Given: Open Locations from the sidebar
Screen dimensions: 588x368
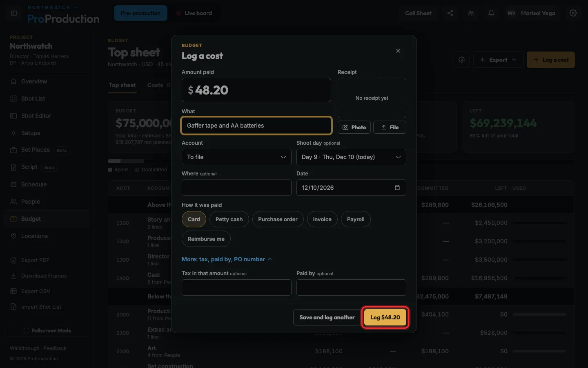Looking at the screenshot, I should point(47,236).
